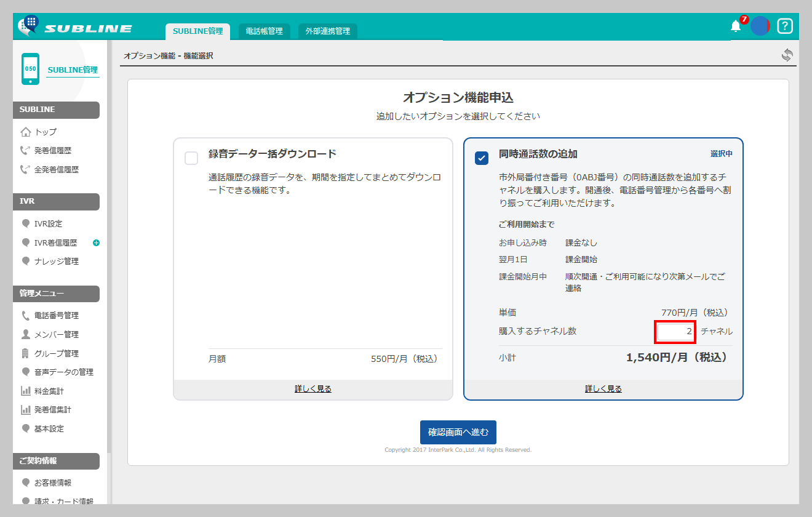Click the call icon beside 発着信履歴
The width and height of the screenshot is (812, 517).
click(x=25, y=150)
